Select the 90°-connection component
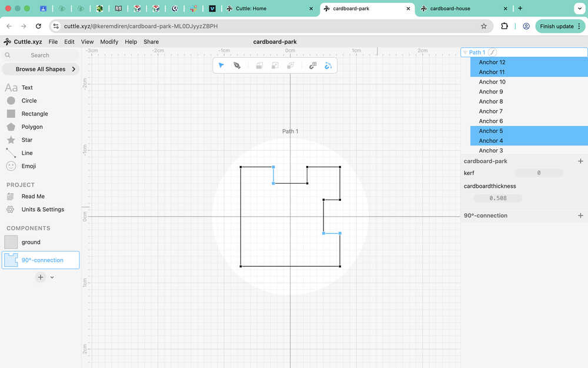The height and width of the screenshot is (368, 588). tap(41, 260)
